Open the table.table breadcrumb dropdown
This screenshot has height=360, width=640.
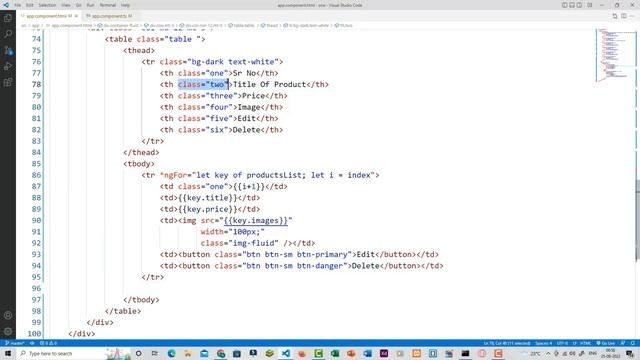coord(241,25)
